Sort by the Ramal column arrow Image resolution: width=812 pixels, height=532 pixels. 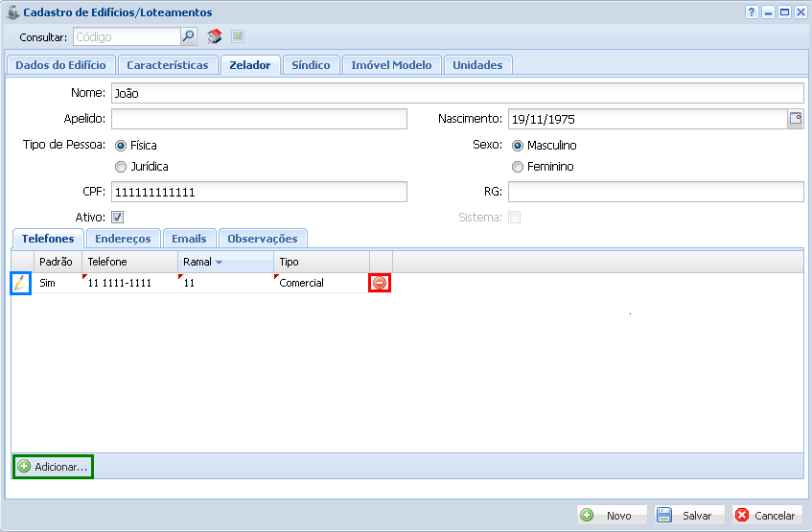219,262
